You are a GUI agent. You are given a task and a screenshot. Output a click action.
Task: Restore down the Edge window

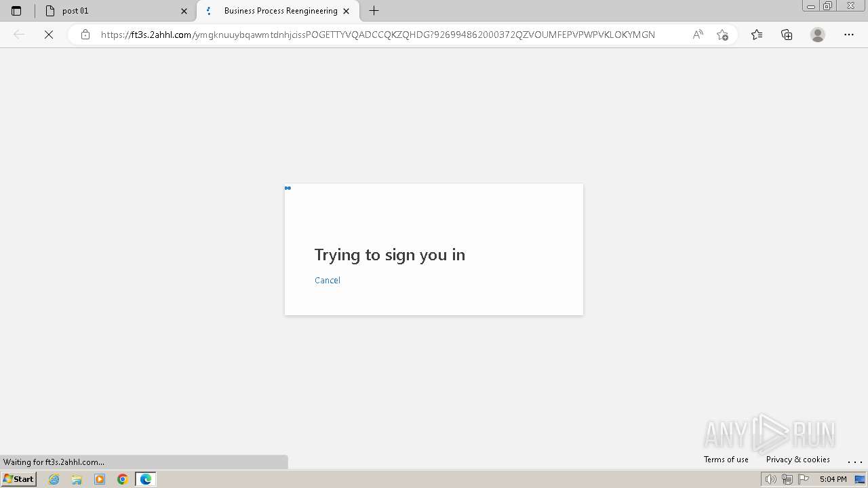(828, 6)
